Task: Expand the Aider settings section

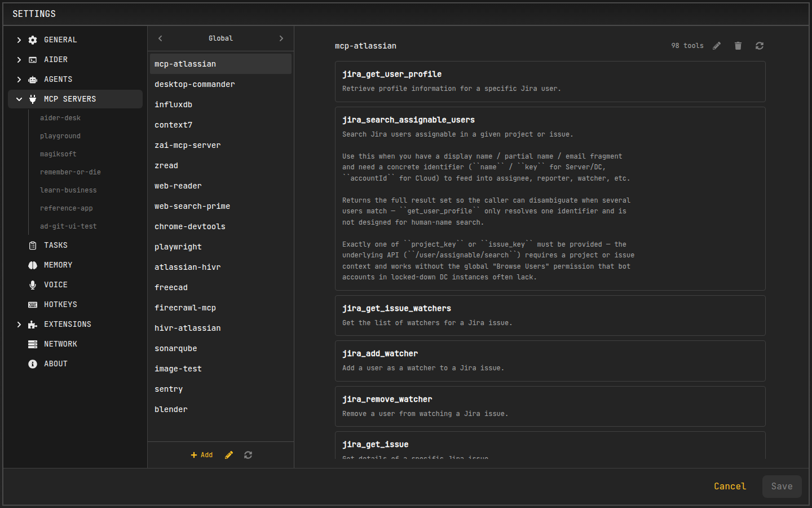Action: 19,60
